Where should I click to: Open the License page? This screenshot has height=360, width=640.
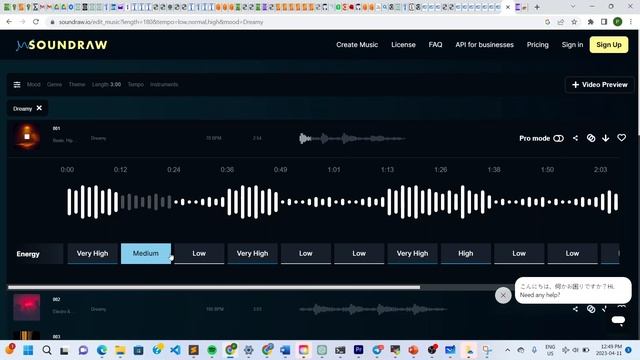[403, 45]
